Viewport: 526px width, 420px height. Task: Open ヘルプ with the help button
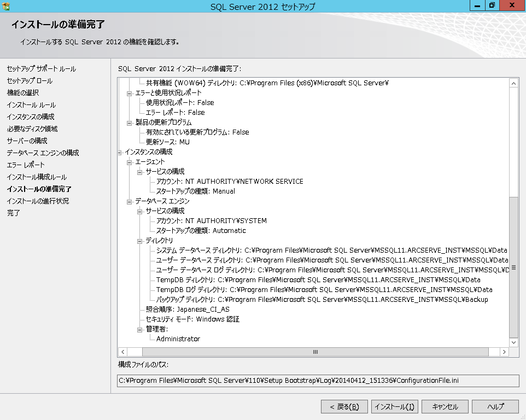click(495, 406)
